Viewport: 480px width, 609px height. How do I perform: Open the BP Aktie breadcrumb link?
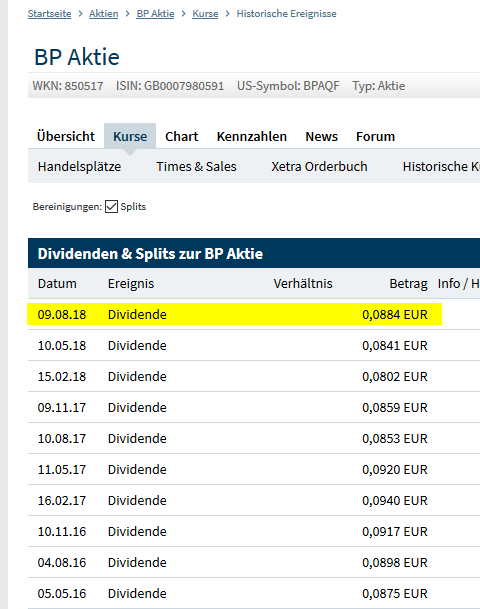coord(155,14)
